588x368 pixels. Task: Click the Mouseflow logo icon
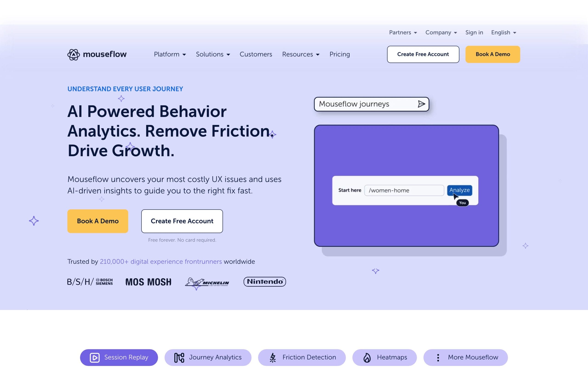[73, 54]
